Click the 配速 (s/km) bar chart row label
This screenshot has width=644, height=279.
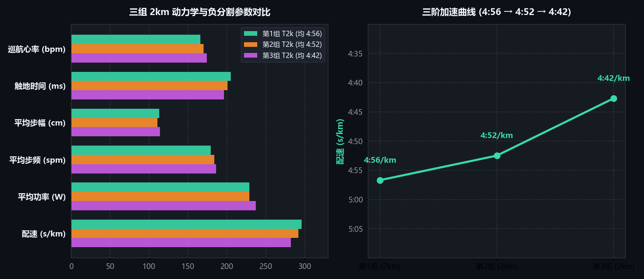(x=44, y=234)
